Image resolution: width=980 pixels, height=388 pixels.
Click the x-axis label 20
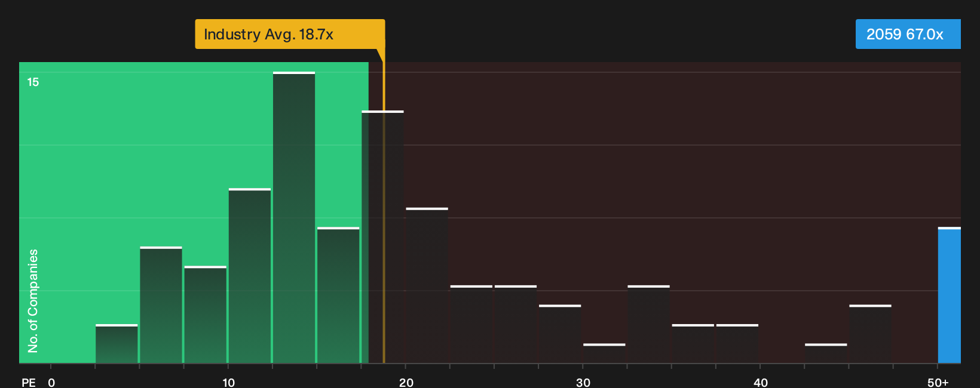[x=406, y=382]
